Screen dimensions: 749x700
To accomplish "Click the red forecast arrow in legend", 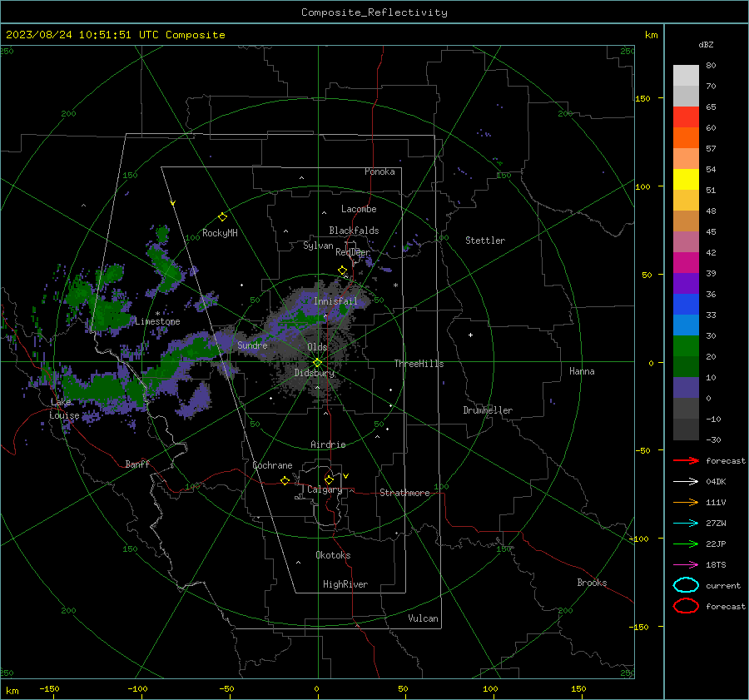I will (686, 460).
